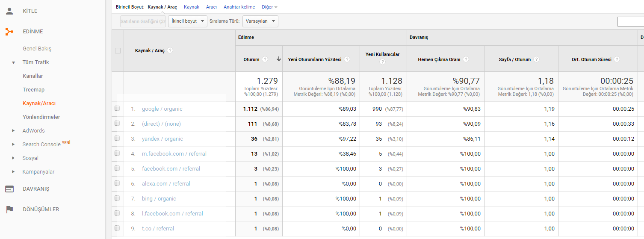The image size is (644, 239).
Task: Open the Davranış behavior icon section
Action: click(x=9, y=189)
